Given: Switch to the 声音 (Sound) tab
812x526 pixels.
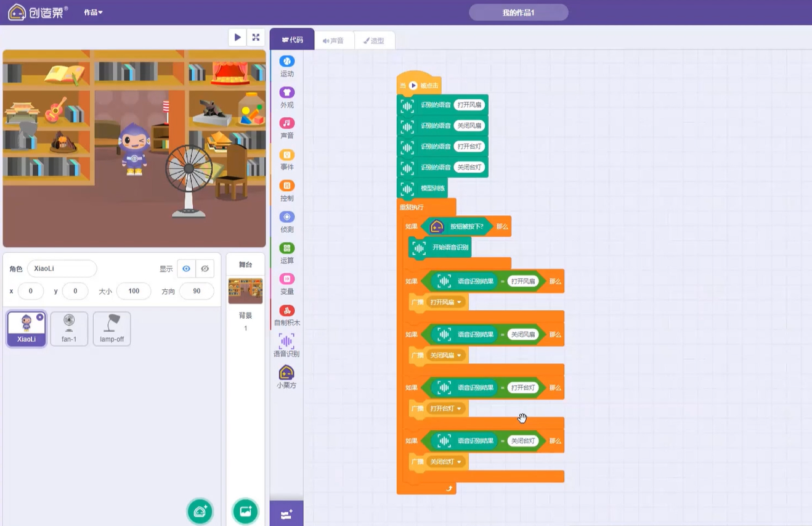Looking at the screenshot, I should click(333, 41).
